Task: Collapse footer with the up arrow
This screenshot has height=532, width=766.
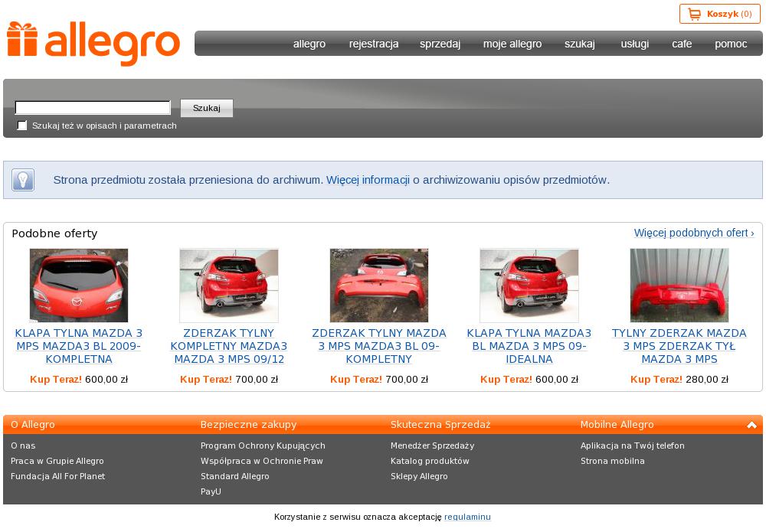Action: click(752, 425)
